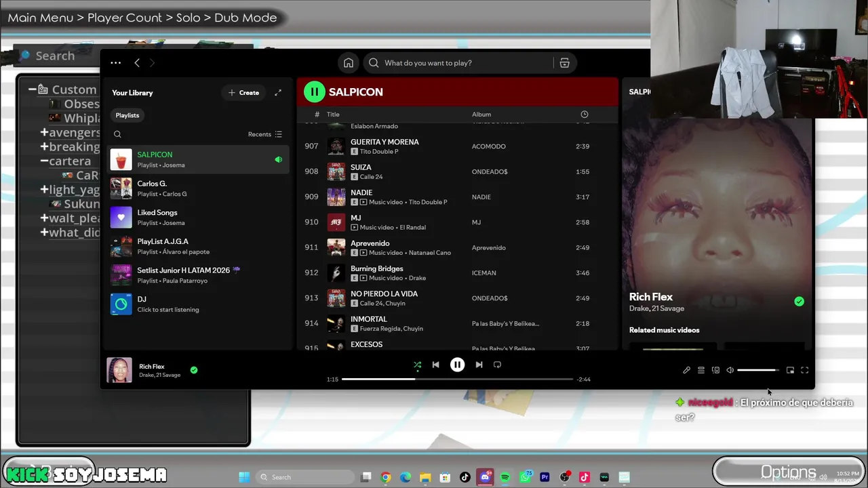
Task: Select the Playlists filter chip
Action: coord(127,115)
